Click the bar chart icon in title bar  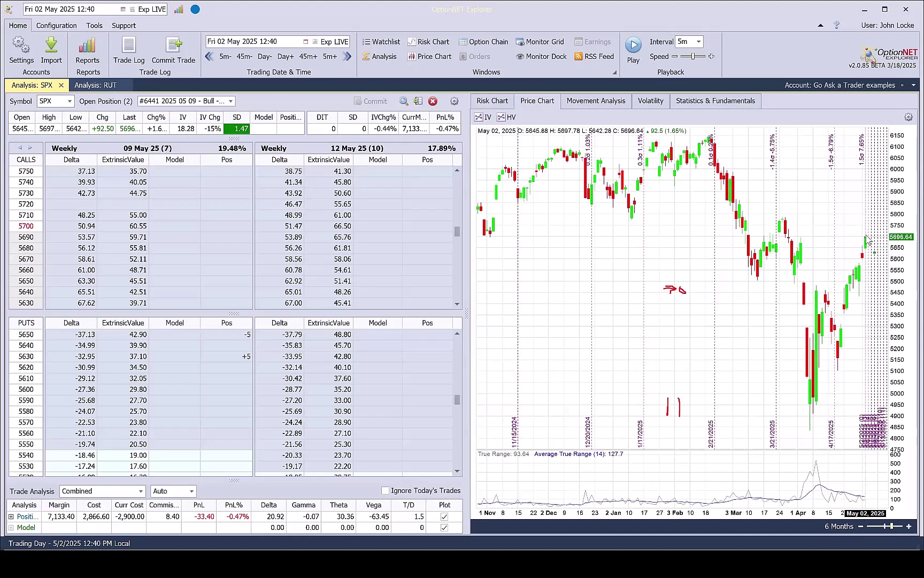pos(179,9)
